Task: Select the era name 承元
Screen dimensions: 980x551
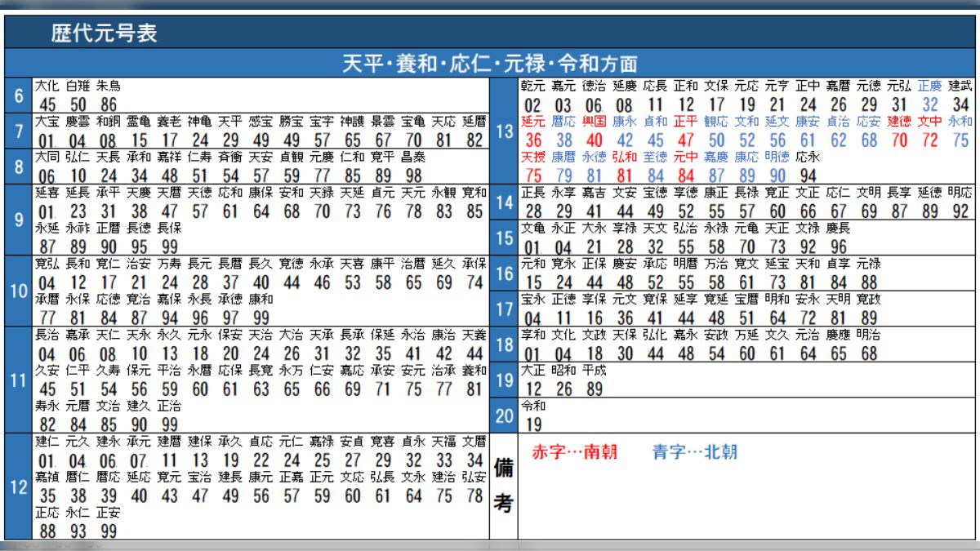Action: pos(139,442)
